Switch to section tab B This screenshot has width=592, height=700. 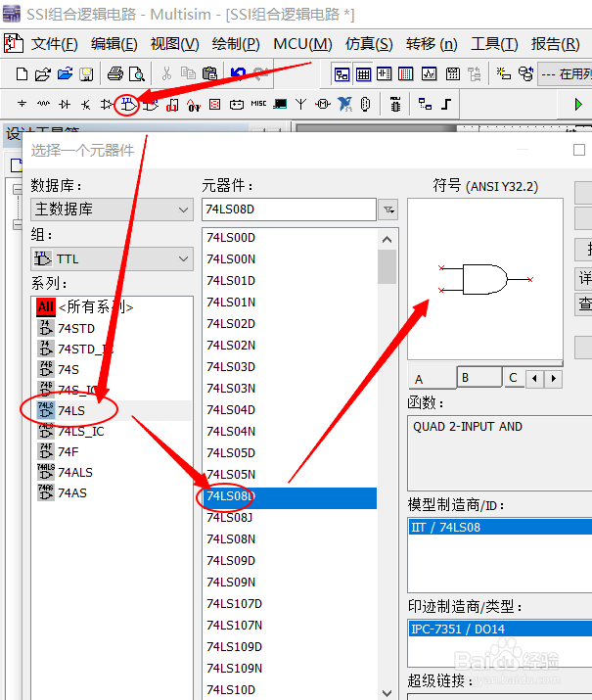(x=479, y=378)
